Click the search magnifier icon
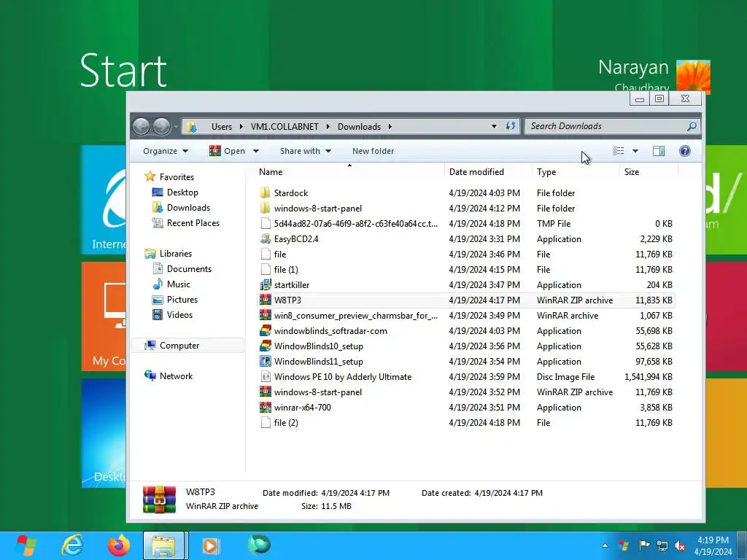Screen dimensions: 747x560 pyautogui.click(x=692, y=126)
